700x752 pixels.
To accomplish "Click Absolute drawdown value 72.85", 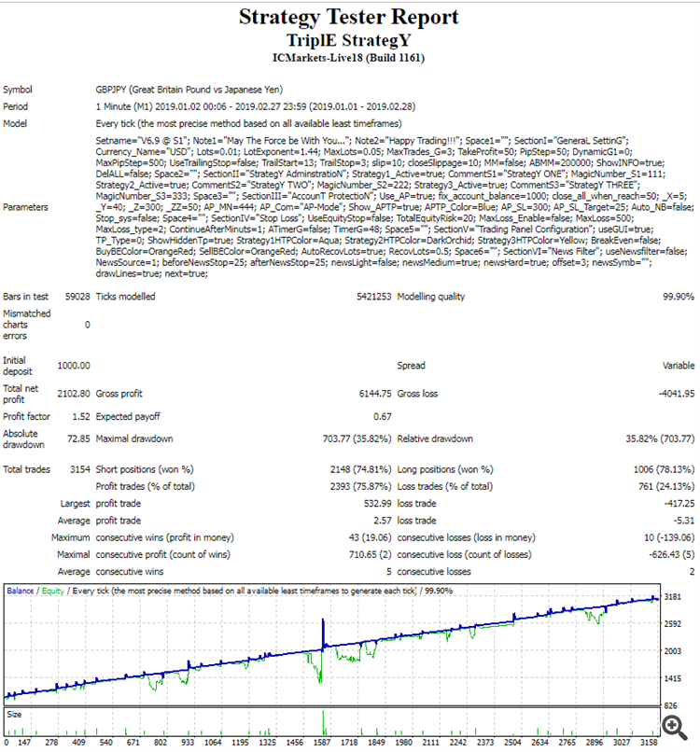I will click(78, 439).
